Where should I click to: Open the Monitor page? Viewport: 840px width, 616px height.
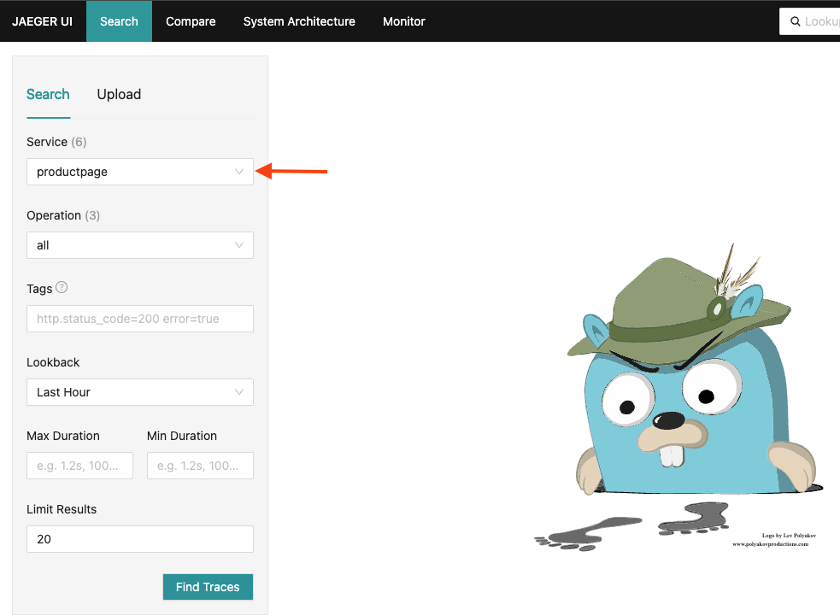point(403,21)
